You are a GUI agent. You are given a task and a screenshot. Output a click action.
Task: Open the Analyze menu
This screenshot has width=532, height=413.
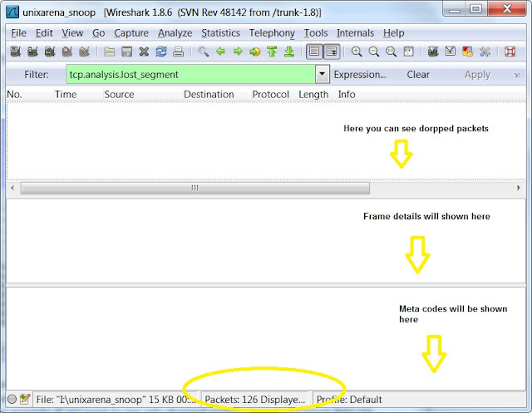(175, 33)
